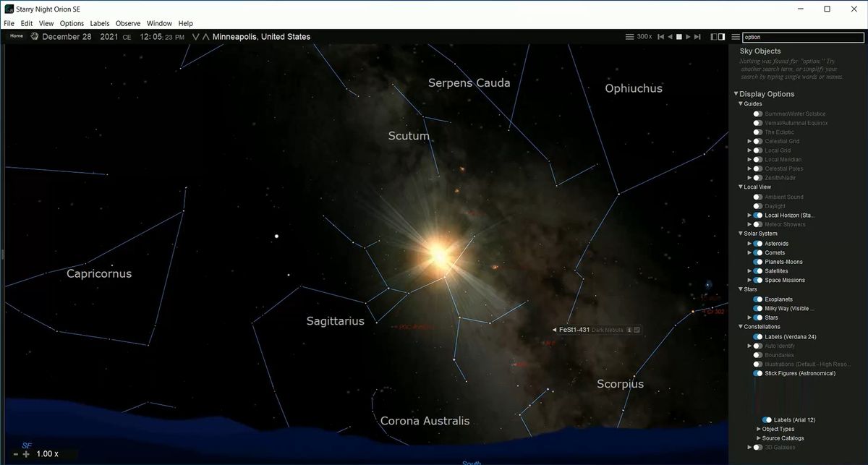Click the Home button in toolbar

16,36
